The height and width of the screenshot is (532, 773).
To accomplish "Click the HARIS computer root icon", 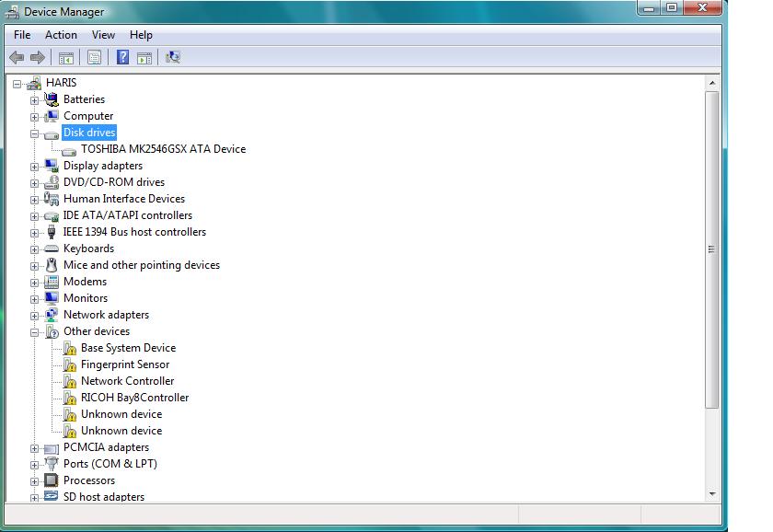I will [x=34, y=83].
